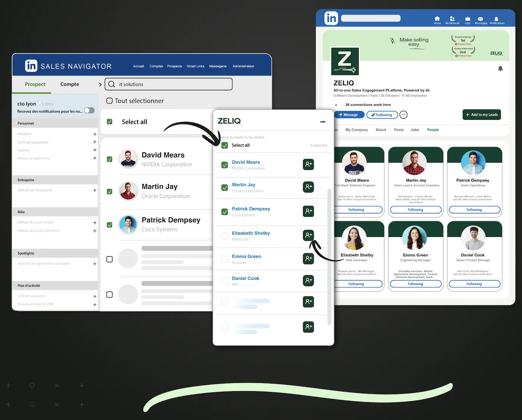Screen dimensions: 522x420
Task: Open David Mears avatar in Sales Navigator list
Action: pyautogui.click(x=128, y=159)
